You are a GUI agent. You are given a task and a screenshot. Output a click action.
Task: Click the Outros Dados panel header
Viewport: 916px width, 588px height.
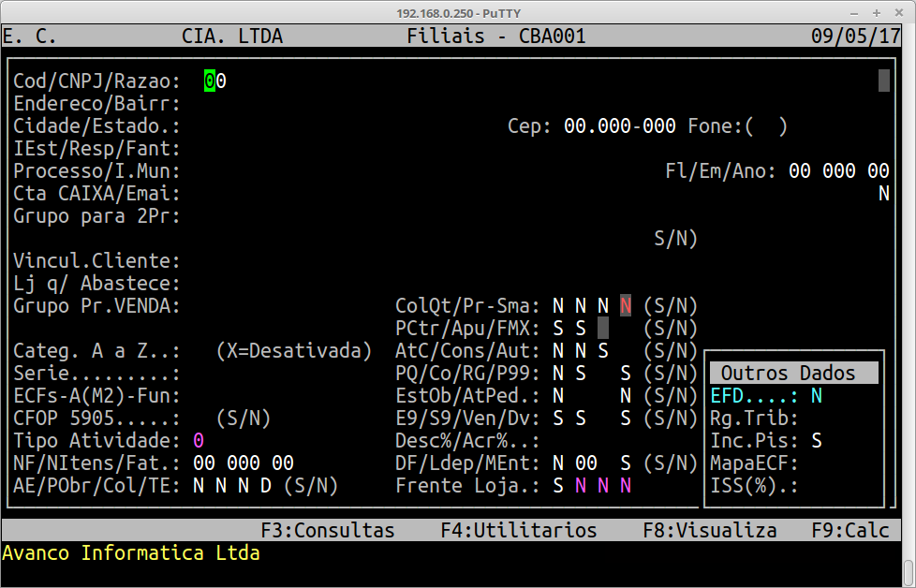tap(793, 374)
